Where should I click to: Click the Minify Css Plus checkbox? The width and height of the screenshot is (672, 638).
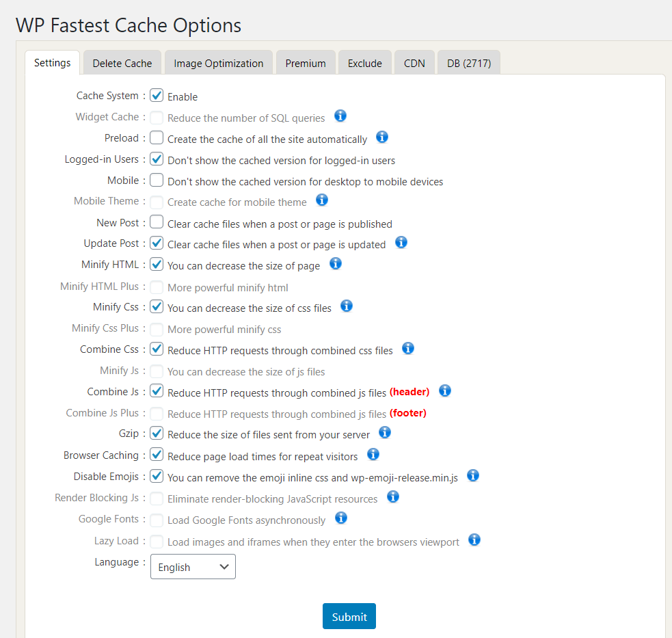157,329
